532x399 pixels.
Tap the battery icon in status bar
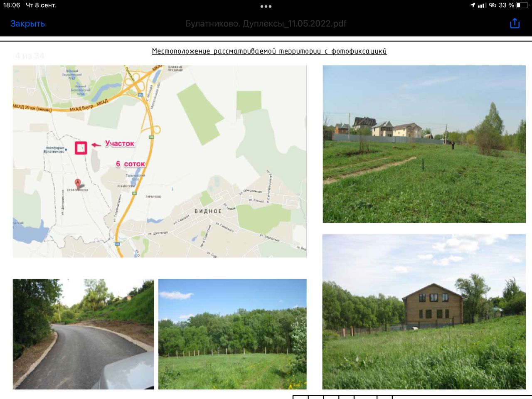(522, 5)
